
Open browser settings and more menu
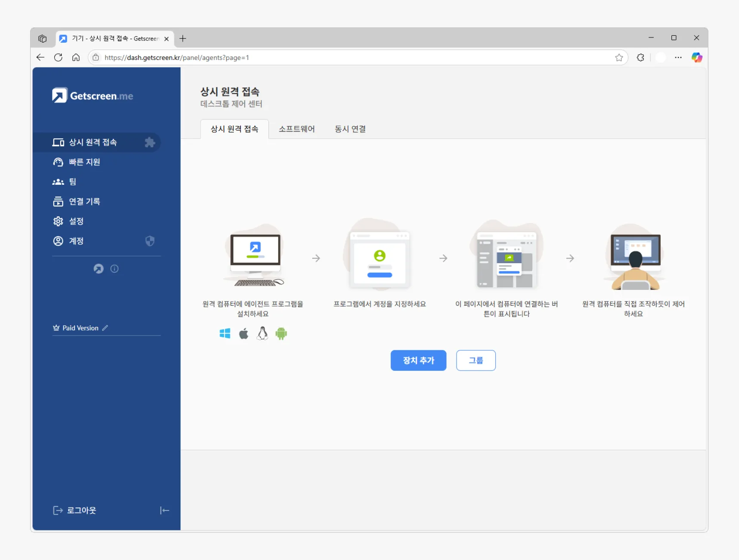[x=678, y=58]
